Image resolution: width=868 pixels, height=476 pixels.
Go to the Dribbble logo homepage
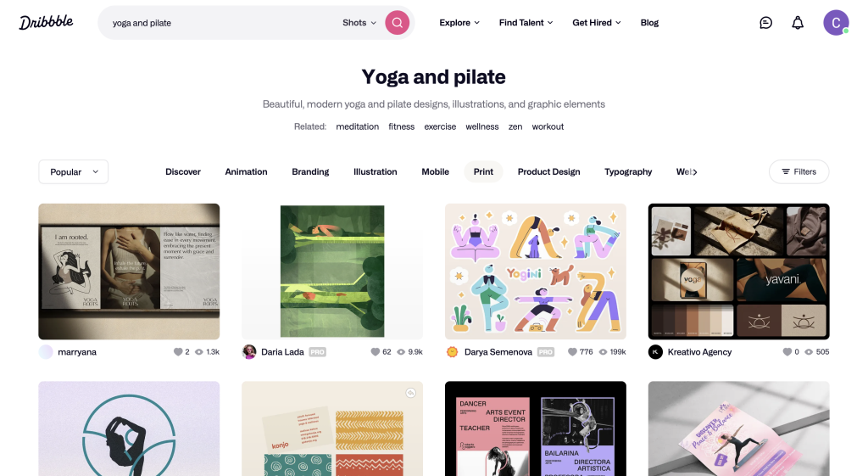46,22
